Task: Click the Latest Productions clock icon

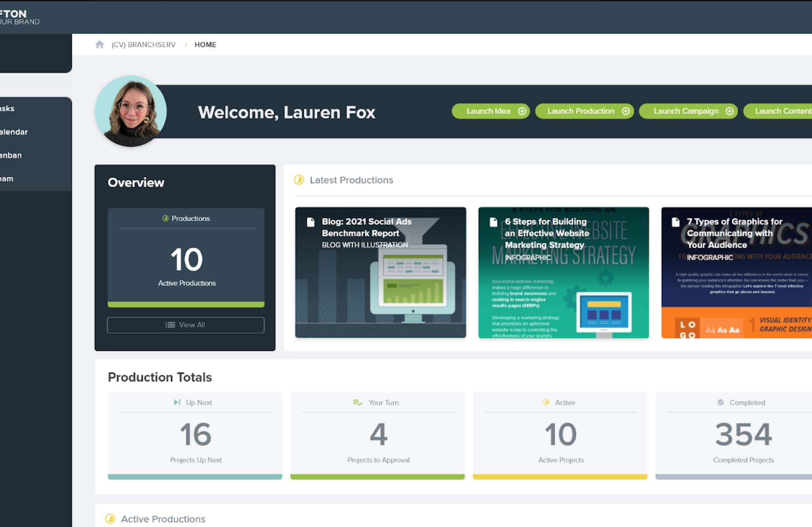Action: [x=299, y=180]
